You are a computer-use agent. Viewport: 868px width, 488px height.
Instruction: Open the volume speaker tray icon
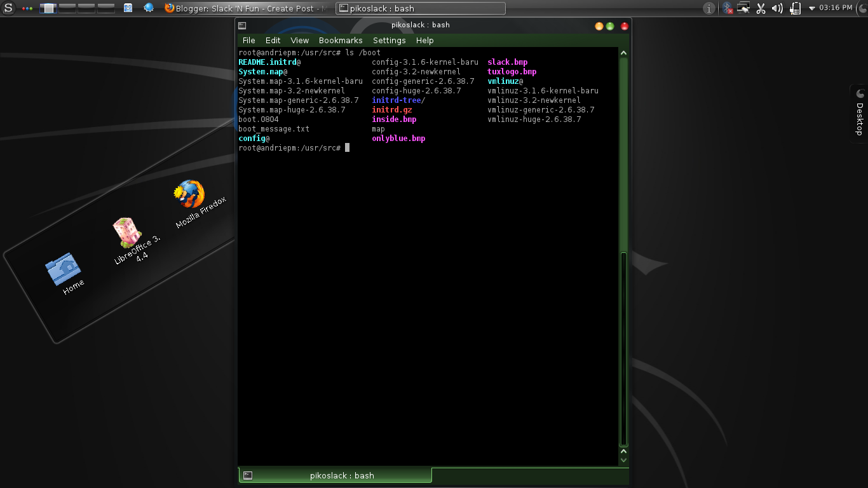coord(777,8)
